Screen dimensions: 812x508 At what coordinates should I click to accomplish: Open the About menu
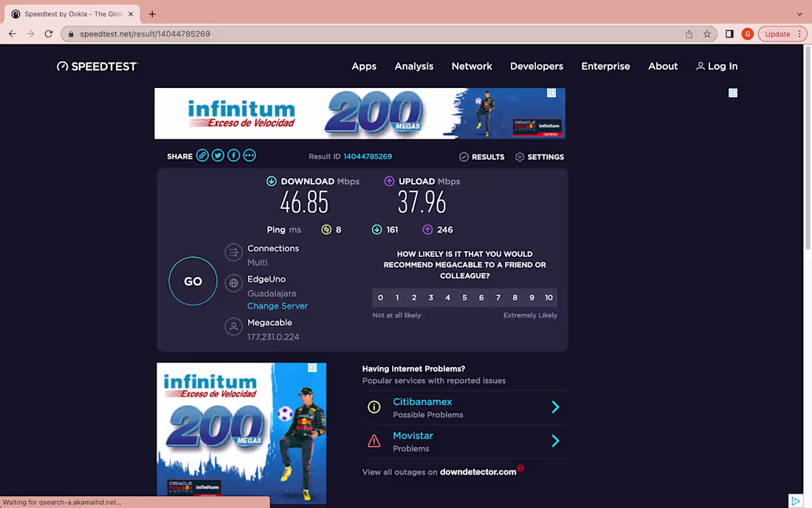coord(663,66)
